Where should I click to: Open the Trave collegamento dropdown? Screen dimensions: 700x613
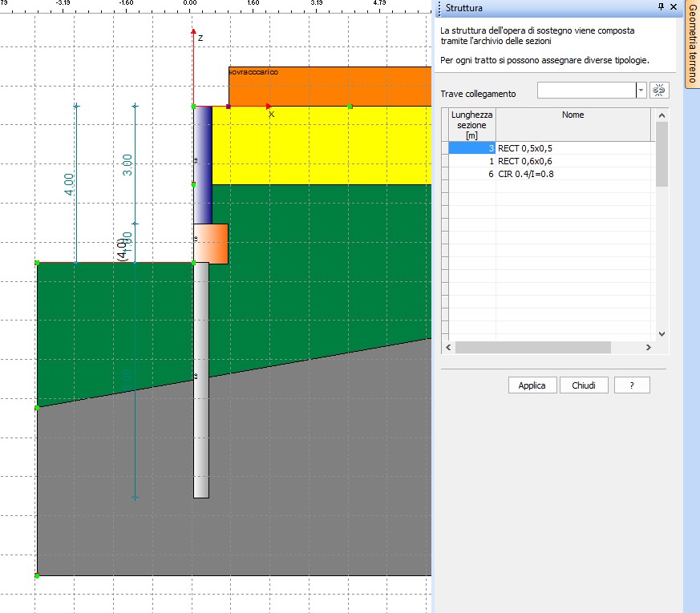641,91
